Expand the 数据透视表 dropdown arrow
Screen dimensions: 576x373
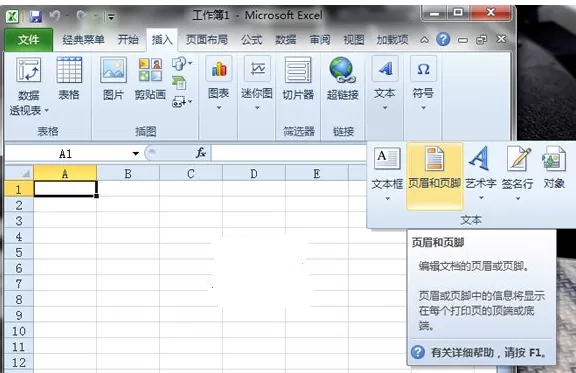point(47,110)
